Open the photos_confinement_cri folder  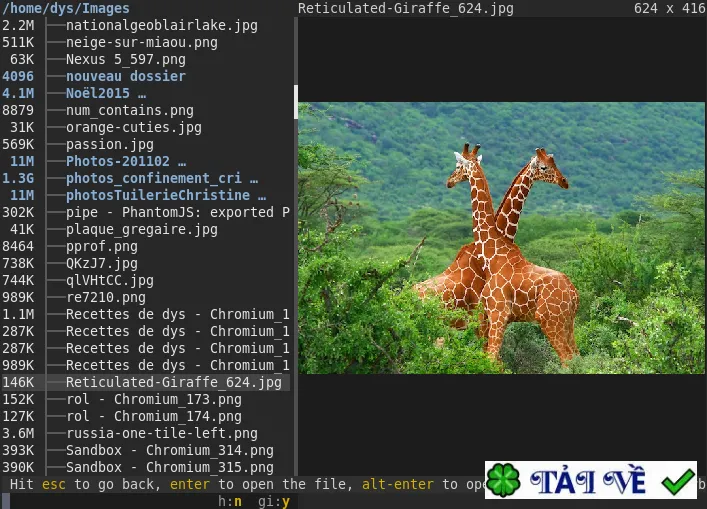pos(162,179)
